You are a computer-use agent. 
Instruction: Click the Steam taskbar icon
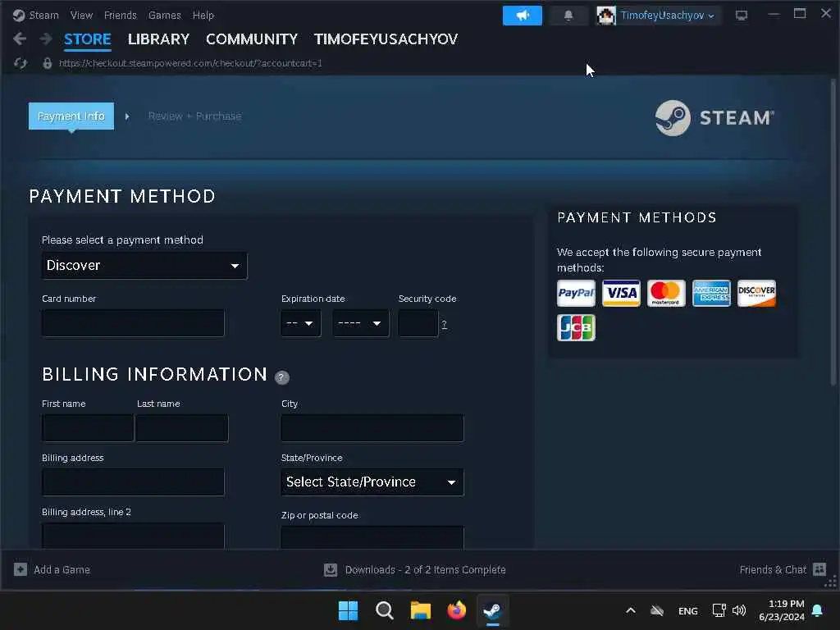click(x=492, y=610)
